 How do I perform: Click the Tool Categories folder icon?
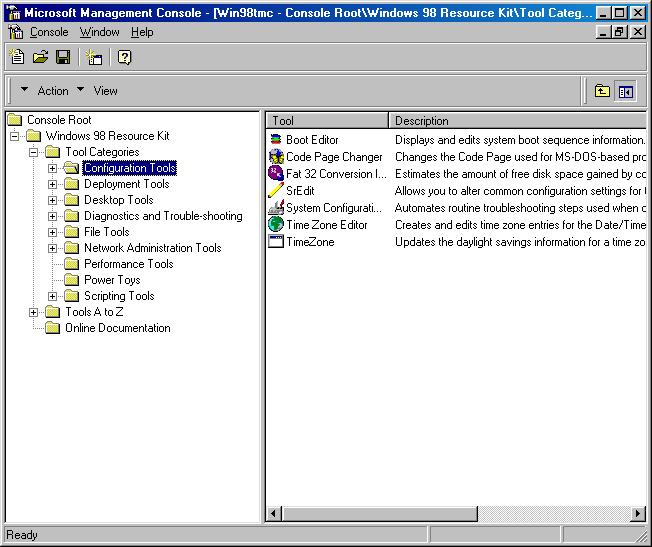click(52, 152)
